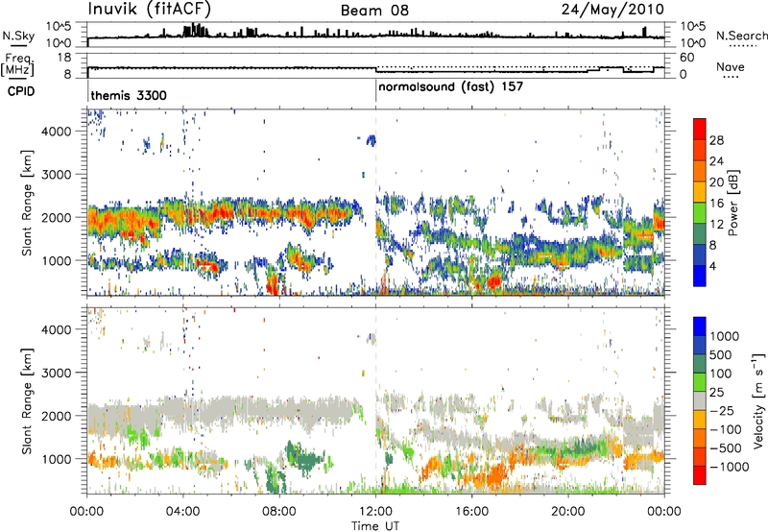
Task: Select the 'N.Sky' legend label
Action: [18, 36]
